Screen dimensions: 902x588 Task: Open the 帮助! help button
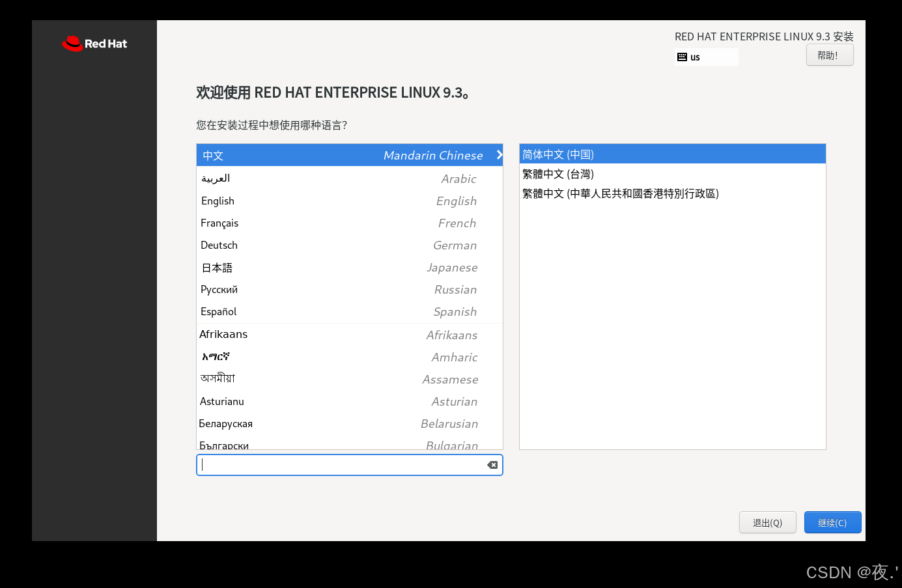(830, 55)
